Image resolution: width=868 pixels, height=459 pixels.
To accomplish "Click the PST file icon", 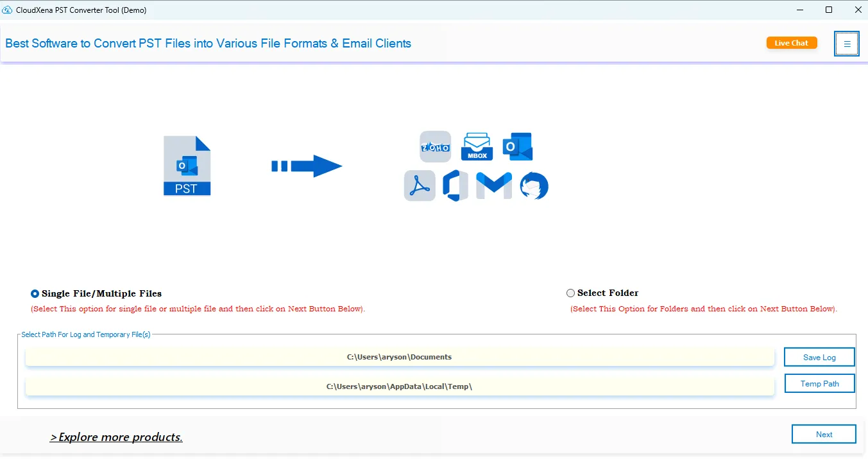I will (x=187, y=166).
